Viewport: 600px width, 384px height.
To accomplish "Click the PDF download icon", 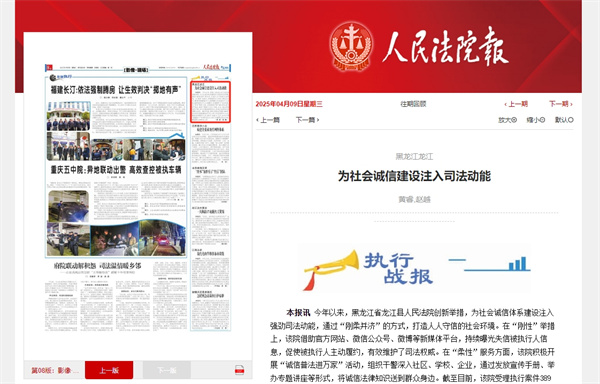I will pyautogui.click(x=240, y=370).
